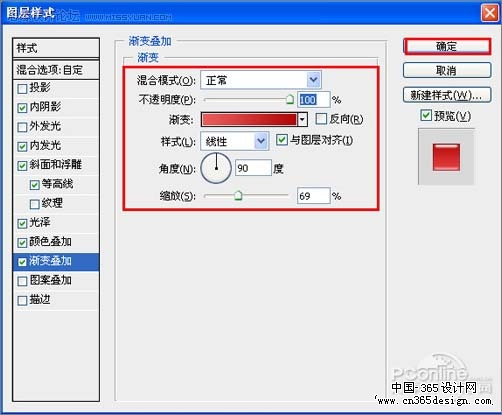Image resolution: width=502 pixels, height=415 pixels.
Task: Click the angle value input field
Action: (x=253, y=168)
